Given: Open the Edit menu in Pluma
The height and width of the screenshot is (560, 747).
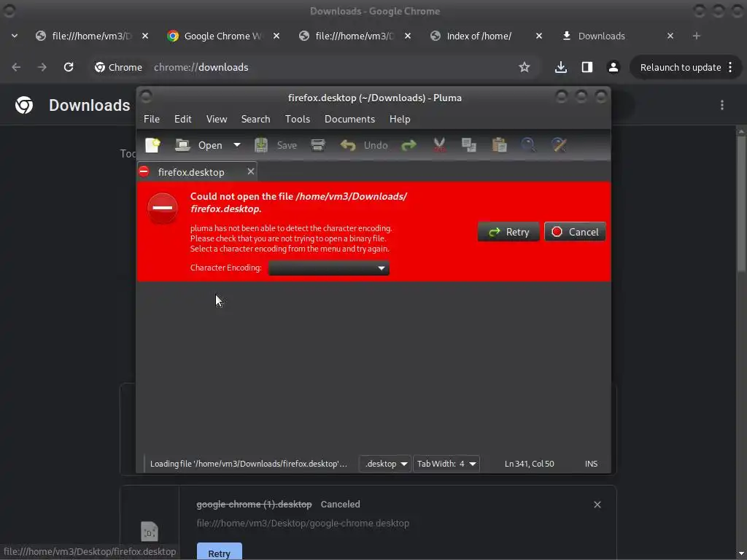Looking at the screenshot, I should (182, 119).
